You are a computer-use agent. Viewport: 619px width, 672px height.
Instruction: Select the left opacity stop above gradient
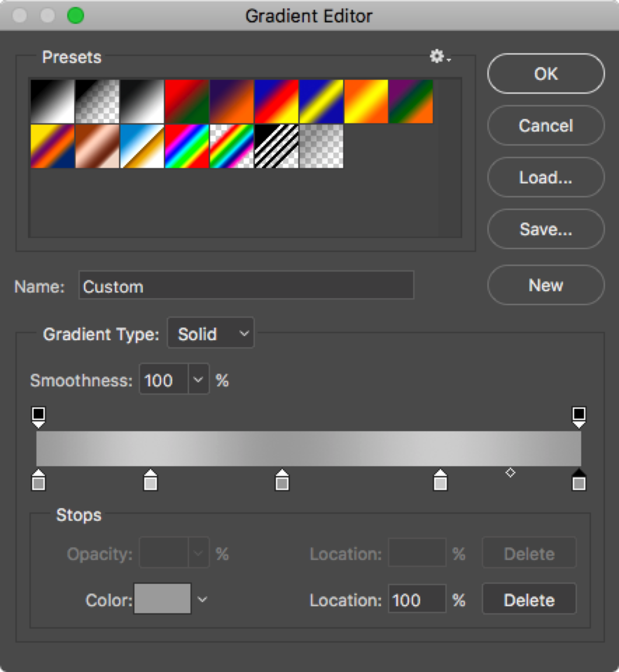point(38,417)
